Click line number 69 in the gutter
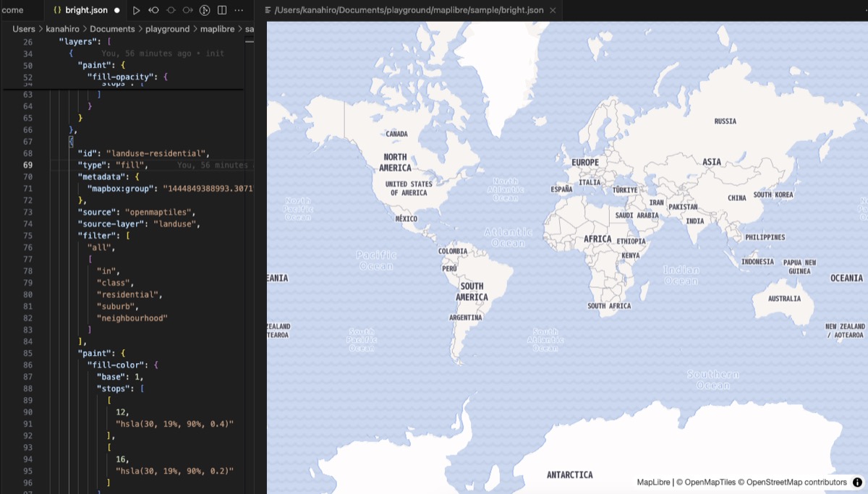The image size is (868, 494). click(27, 165)
